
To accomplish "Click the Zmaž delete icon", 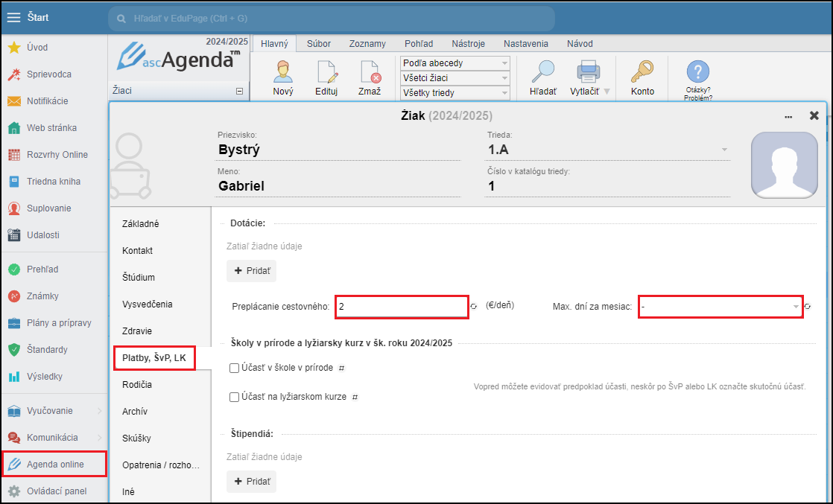I will pyautogui.click(x=370, y=71).
